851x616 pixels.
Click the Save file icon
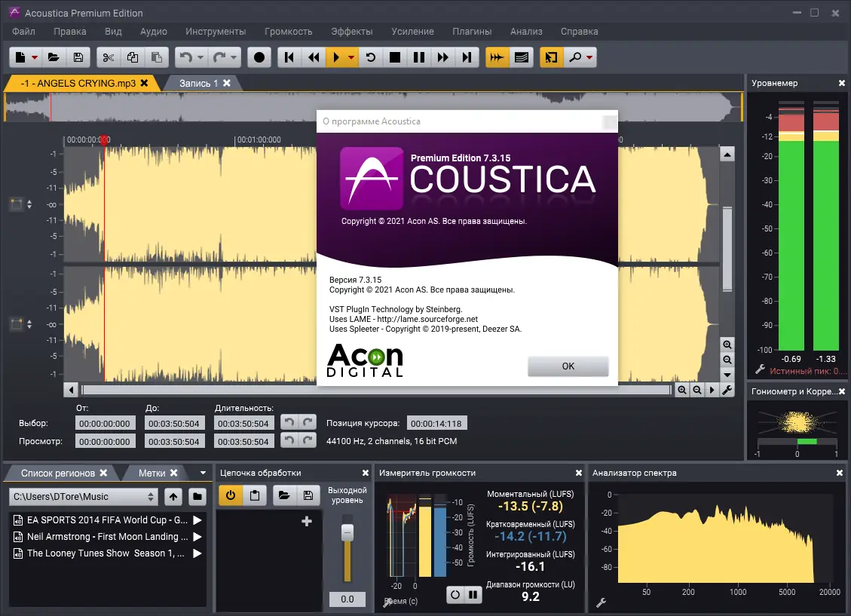click(x=78, y=57)
